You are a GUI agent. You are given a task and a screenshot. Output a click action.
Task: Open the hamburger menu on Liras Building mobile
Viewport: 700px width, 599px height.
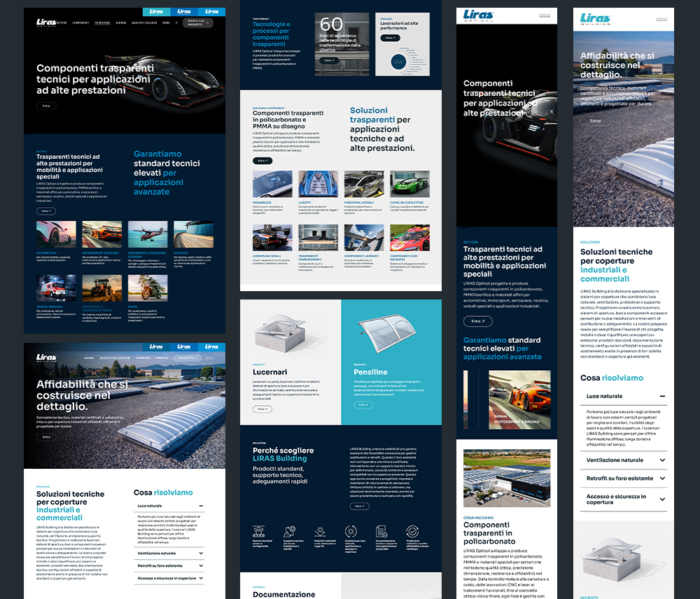(661, 19)
